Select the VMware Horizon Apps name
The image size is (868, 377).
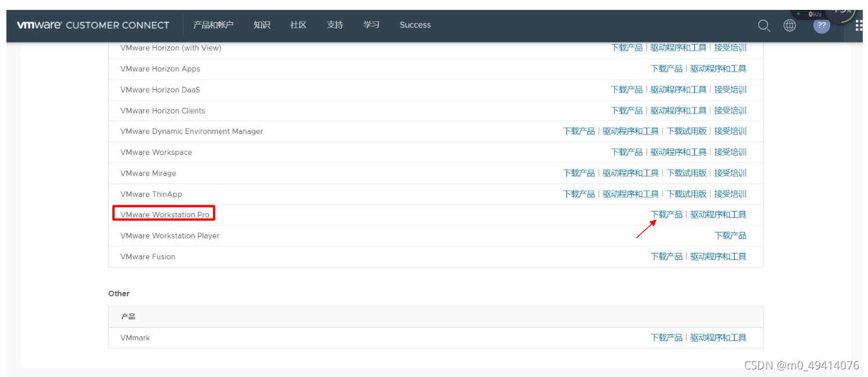click(x=160, y=69)
